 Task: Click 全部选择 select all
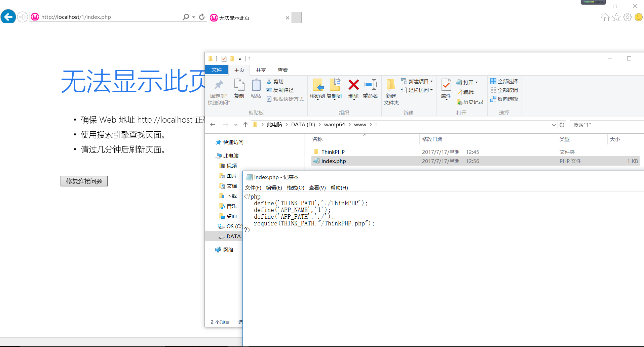click(504, 81)
